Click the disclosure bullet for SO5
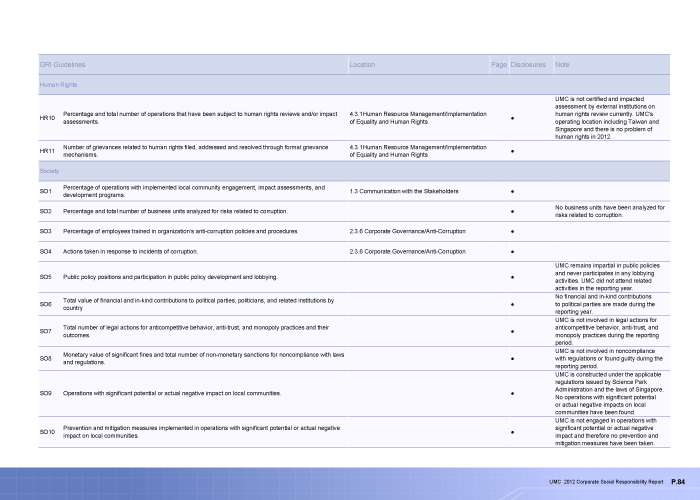This screenshot has width=700, height=500. [512, 276]
